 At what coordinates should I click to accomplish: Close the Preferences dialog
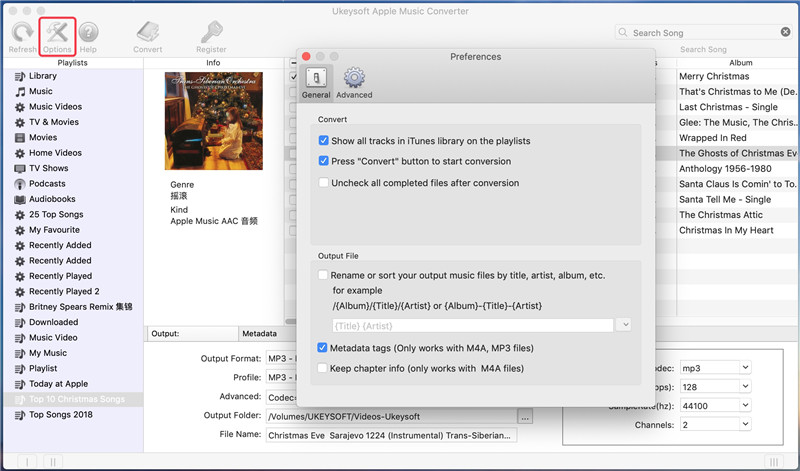(306, 56)
